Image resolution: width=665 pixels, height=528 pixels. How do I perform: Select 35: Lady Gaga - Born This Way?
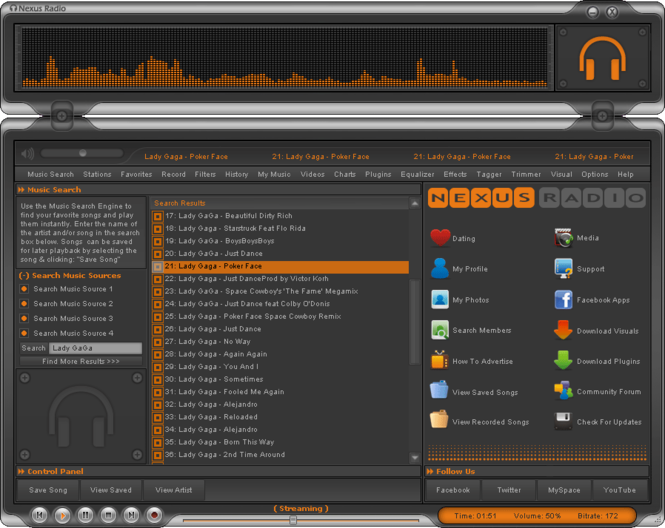(280, 442)
